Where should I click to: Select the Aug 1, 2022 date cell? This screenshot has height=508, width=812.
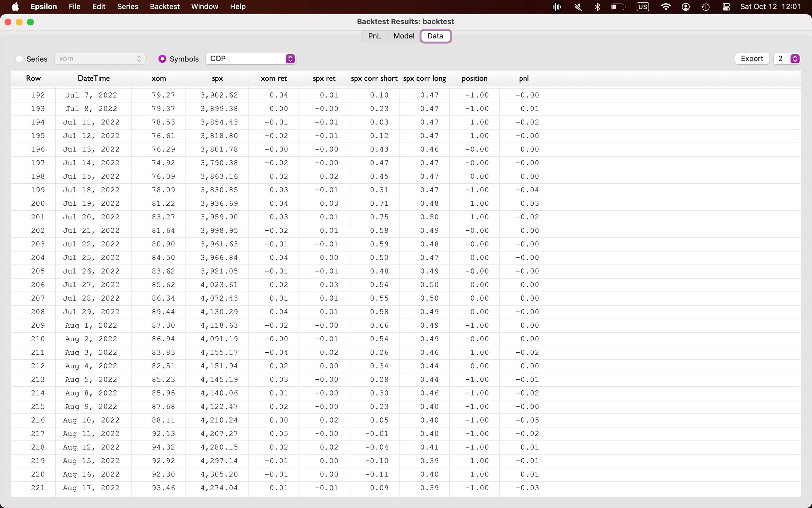91,325
